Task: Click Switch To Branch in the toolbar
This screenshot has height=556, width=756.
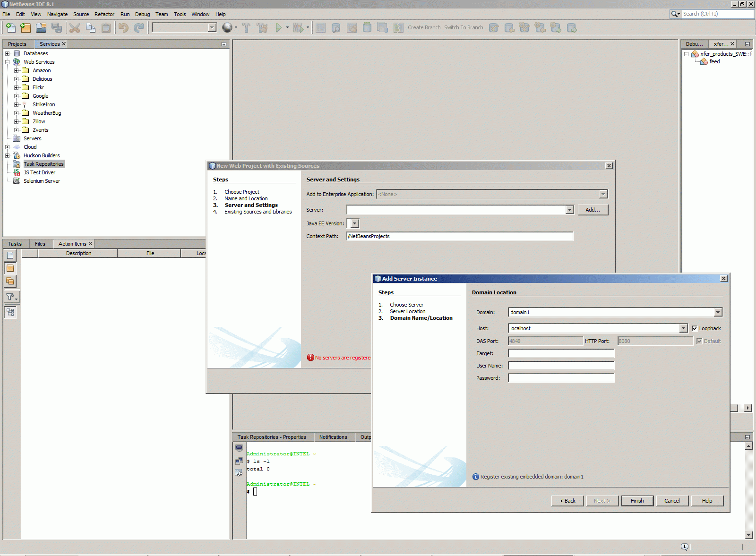Action: point(464,27)
